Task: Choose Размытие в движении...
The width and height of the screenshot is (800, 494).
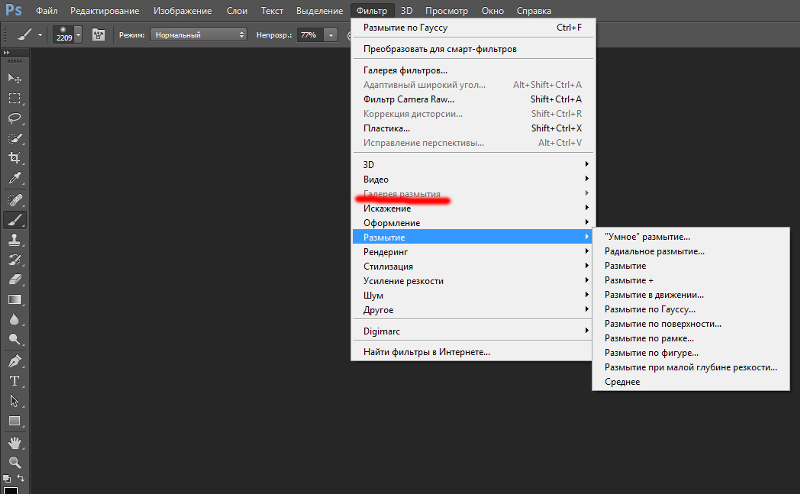Action: click(691, 295)
